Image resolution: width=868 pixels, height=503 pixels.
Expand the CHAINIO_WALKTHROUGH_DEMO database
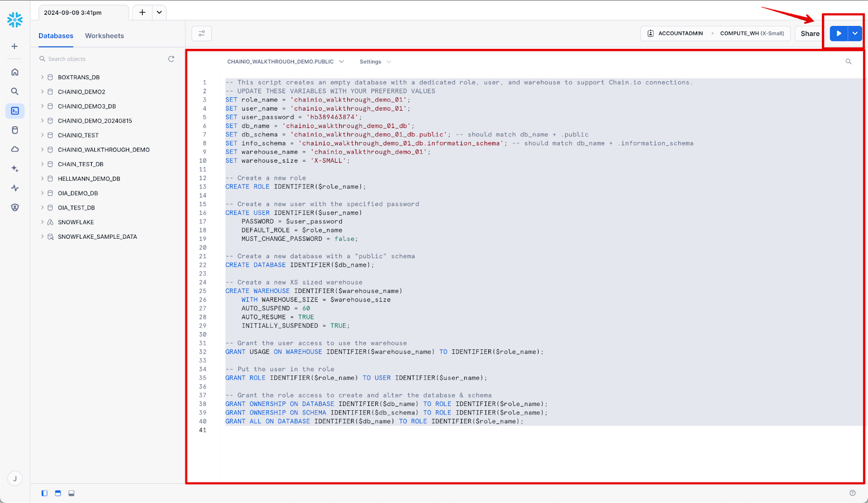[42, 150]
